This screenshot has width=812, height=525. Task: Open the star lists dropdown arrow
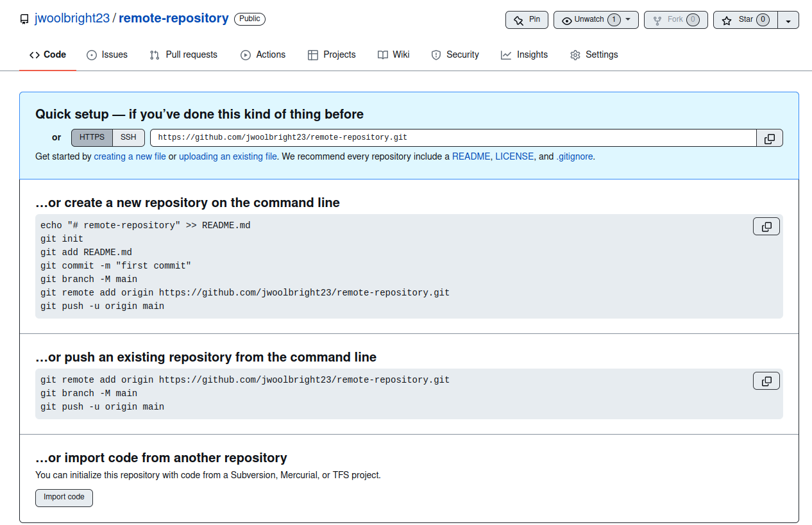pos(788,21)
